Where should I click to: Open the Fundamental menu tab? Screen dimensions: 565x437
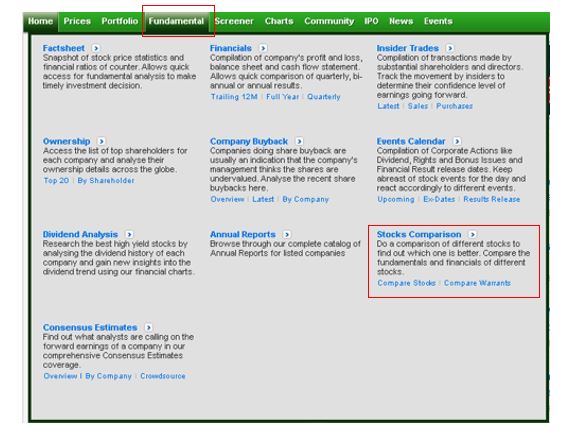coord(176,21)
